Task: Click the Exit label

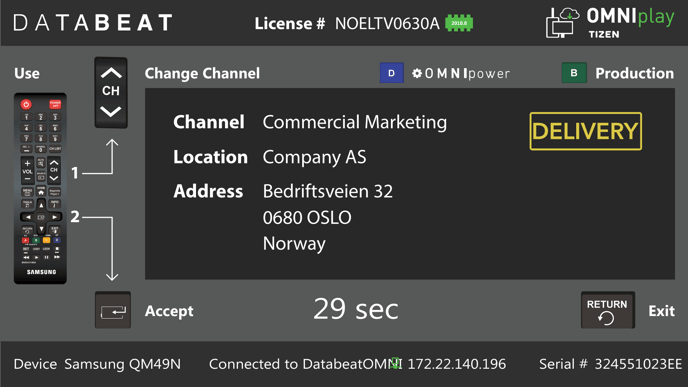Action: coord(661,311)
